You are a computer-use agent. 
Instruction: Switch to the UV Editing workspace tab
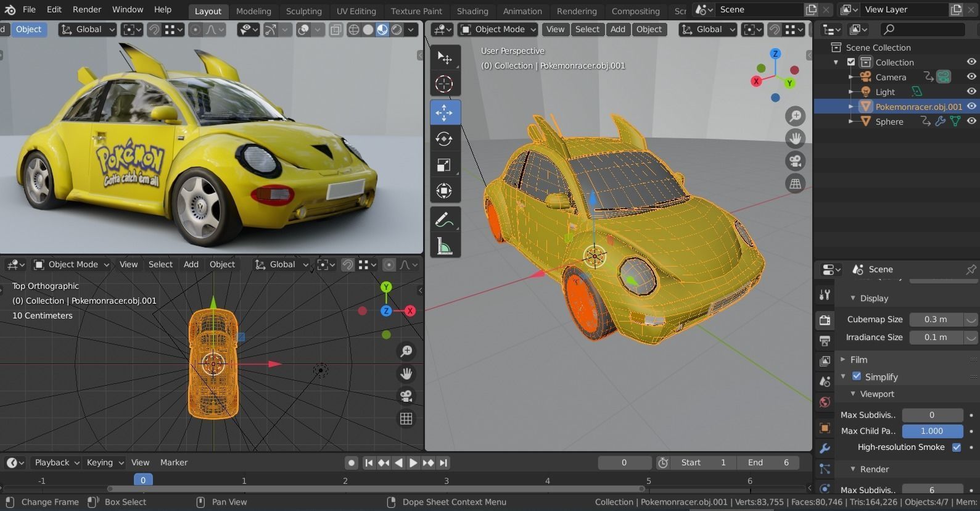pos(356,11)
